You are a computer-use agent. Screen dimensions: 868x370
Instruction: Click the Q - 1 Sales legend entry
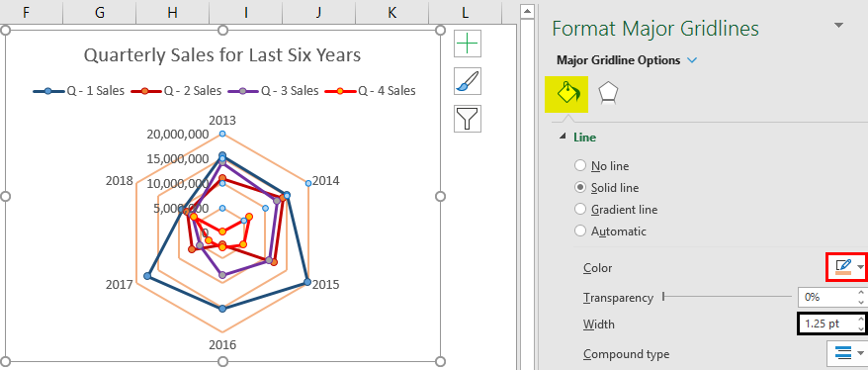(79, 91)
